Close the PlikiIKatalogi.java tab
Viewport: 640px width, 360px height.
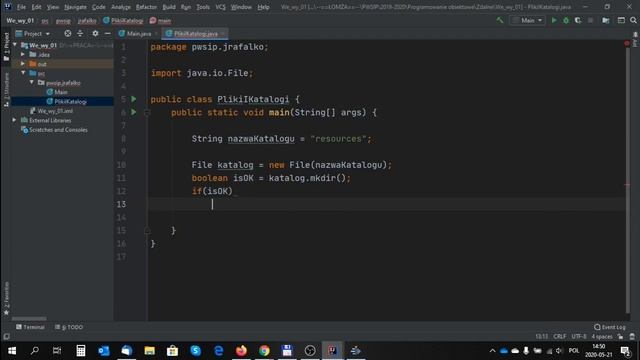[x=223, y=33]
